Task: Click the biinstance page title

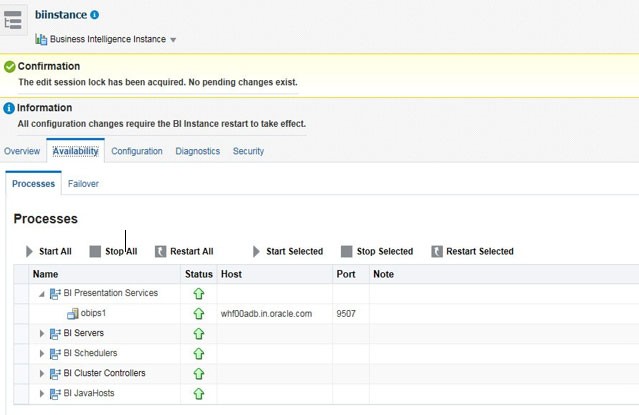Action: click(61, 15)
